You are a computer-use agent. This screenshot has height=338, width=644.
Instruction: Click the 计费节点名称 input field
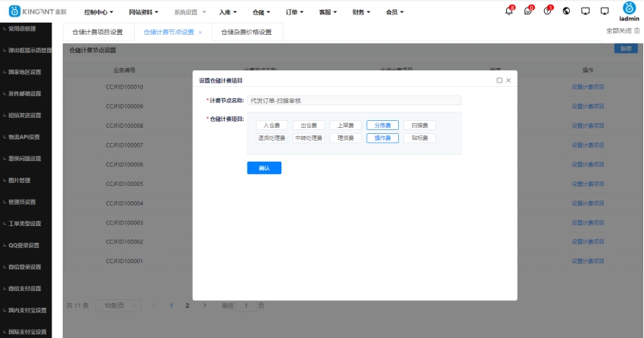click(353, 100)
